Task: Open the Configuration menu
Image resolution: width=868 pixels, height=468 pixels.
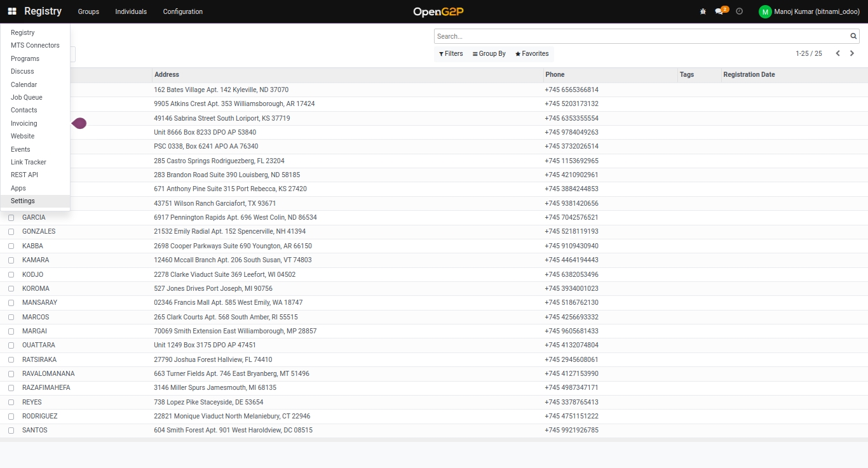Action: click(x=183, y=11)
